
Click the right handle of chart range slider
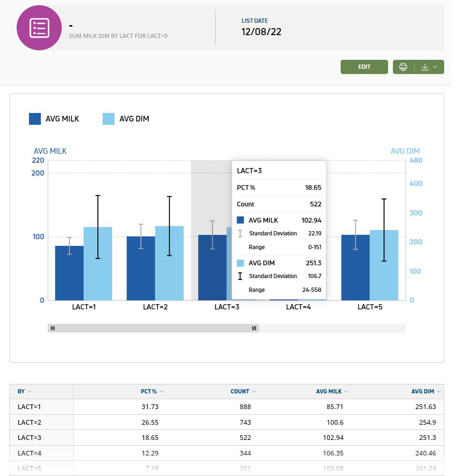254,328
